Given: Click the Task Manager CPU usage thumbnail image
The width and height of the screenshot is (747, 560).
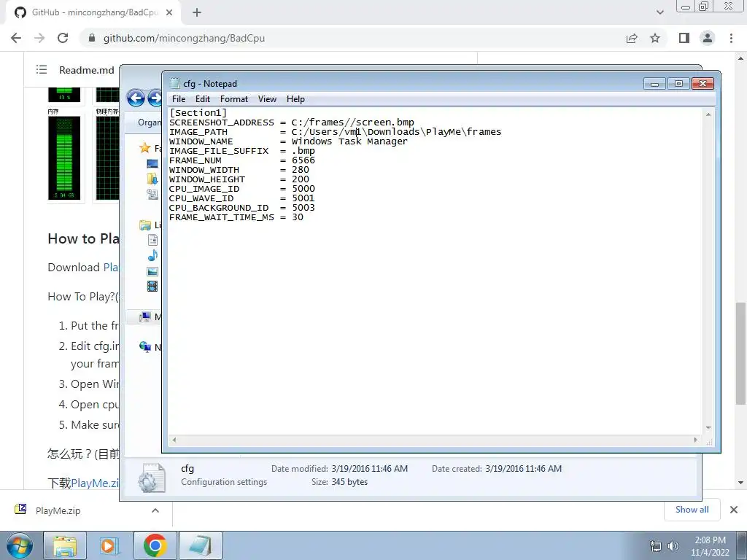Looking at the screenshot, I should (64, 94).
